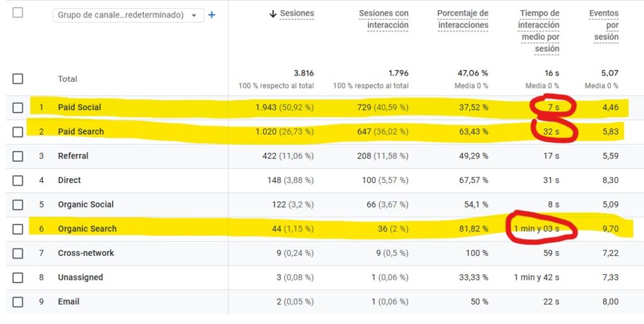
Task: Tick the Total row checkbox
Action: 18,79
